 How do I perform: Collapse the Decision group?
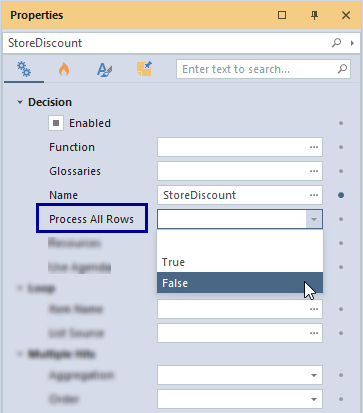pos(20,102)
